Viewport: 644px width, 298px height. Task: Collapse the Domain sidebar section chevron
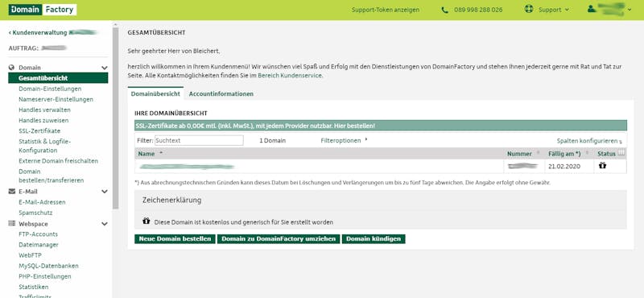[x=105, y=68]
